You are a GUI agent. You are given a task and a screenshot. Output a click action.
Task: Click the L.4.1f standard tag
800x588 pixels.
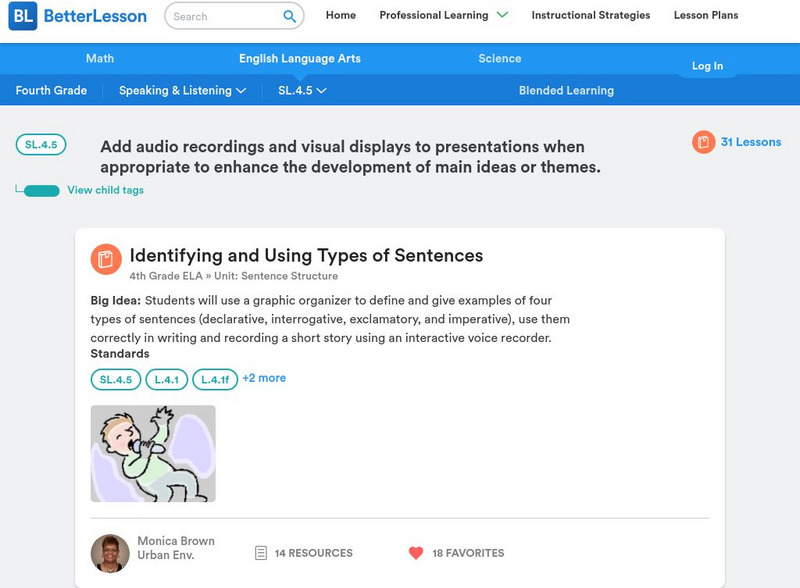215,379
